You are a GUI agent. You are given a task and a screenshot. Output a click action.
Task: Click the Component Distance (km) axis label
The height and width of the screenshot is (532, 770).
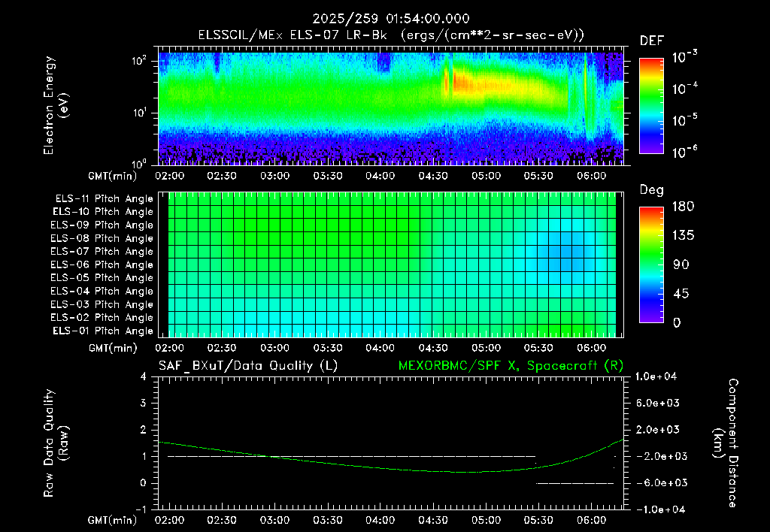pos(726,443)
